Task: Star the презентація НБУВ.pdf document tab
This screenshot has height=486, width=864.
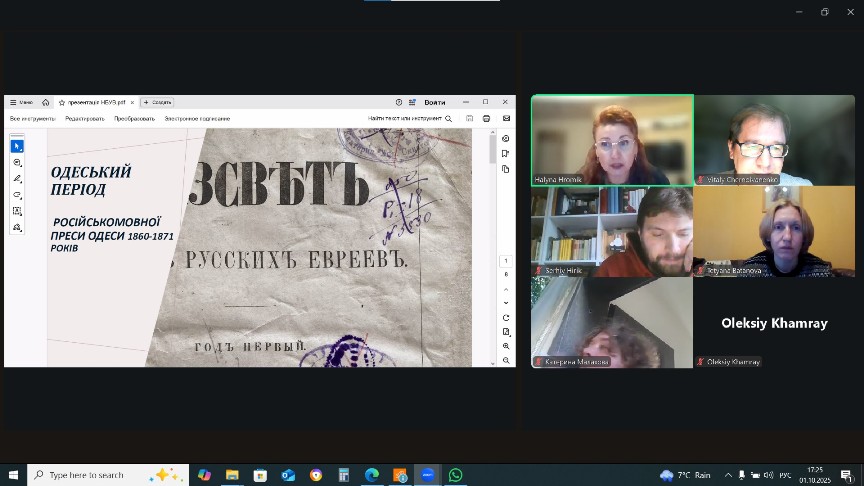Action: [62, 102]
